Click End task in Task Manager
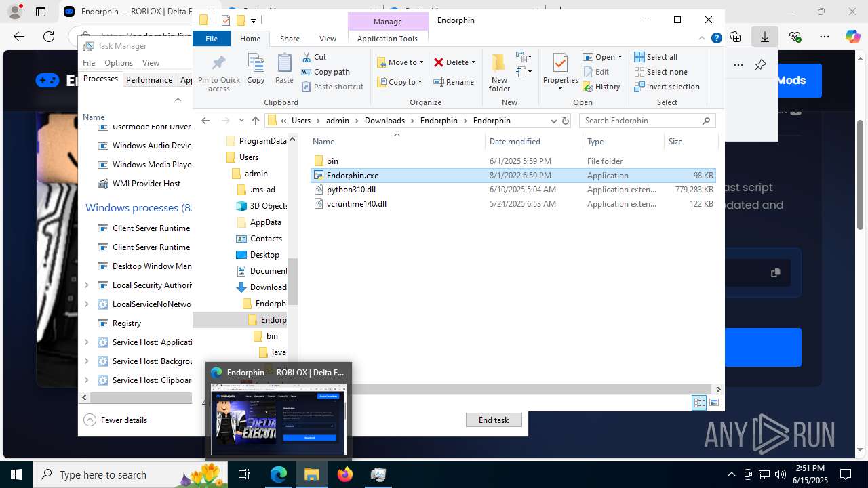This screenshot has height=488, width=868. click(x=494, y=420)
